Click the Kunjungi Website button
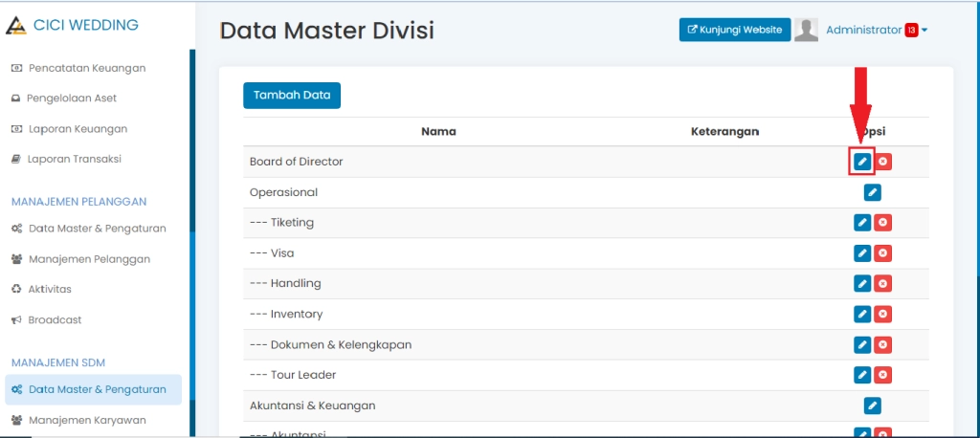This screenshot has width=980, height=438. click(735, 31)
